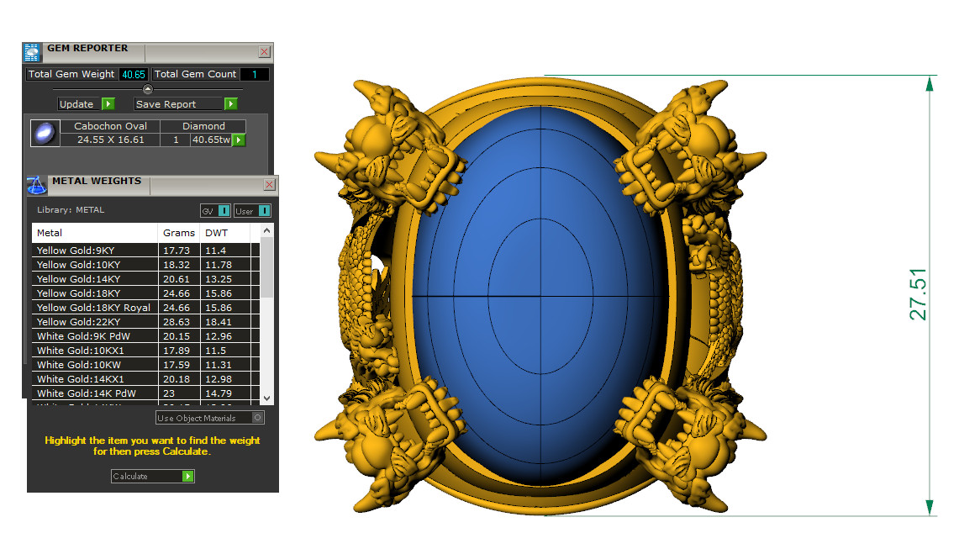The image size is (980, 554).
Task: Collapse the Gem Reporter panel with round arrow
Action: pos(148,89)
